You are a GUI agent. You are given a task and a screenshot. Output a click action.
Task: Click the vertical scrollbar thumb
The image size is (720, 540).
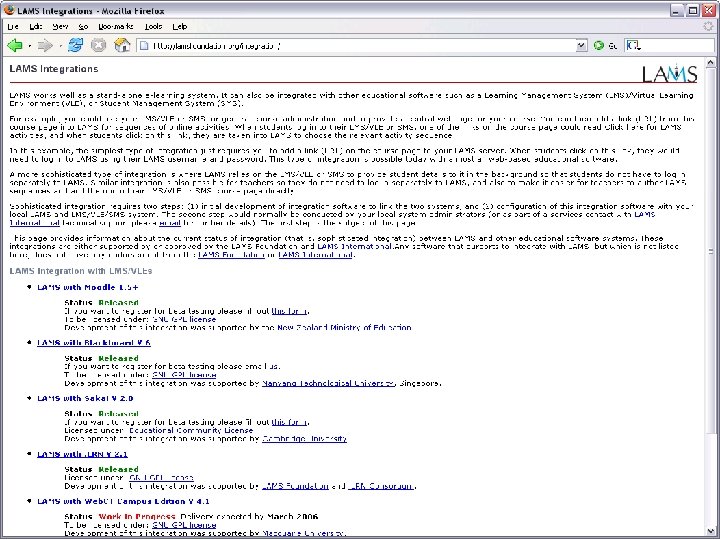tap(710, 251)
